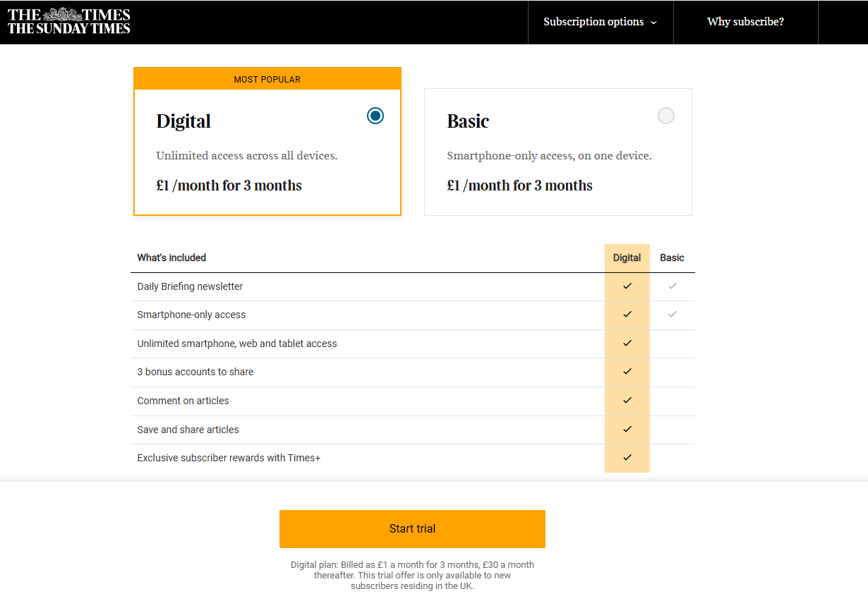The image size is (868, 601).
Task: Click Basic checkmark for Daily Briefing newsletter
Action: coord(673,286)
